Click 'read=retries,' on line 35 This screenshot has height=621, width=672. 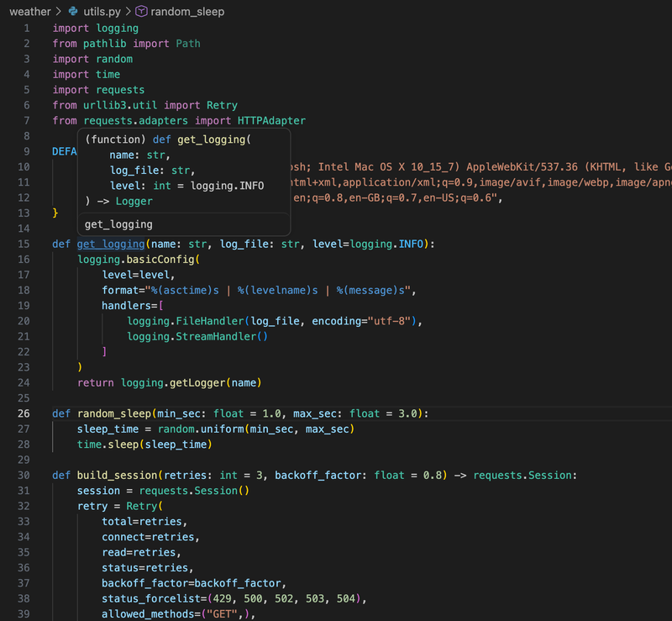click(141, 552)
